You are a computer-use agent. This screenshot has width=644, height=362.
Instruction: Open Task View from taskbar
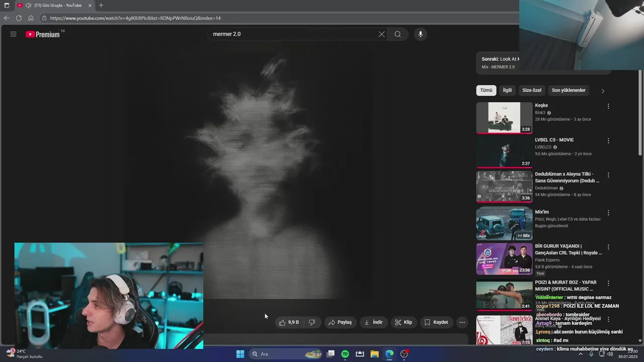click(331, 354)
